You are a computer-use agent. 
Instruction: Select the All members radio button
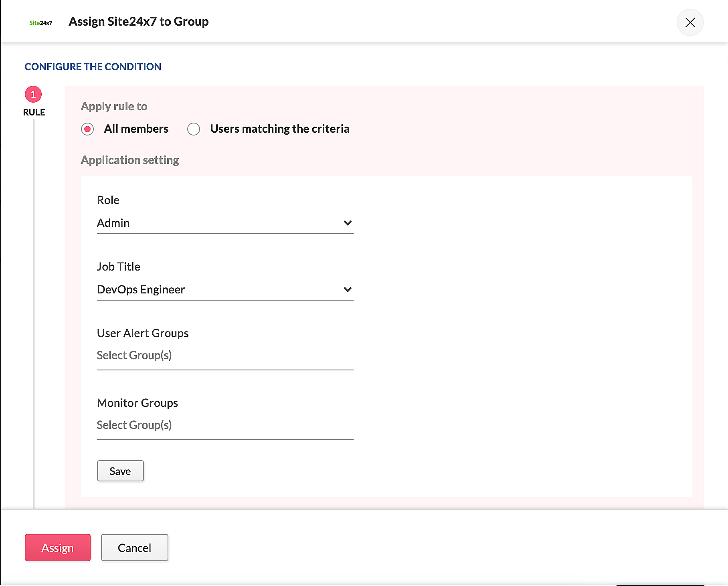click(87, 129)
